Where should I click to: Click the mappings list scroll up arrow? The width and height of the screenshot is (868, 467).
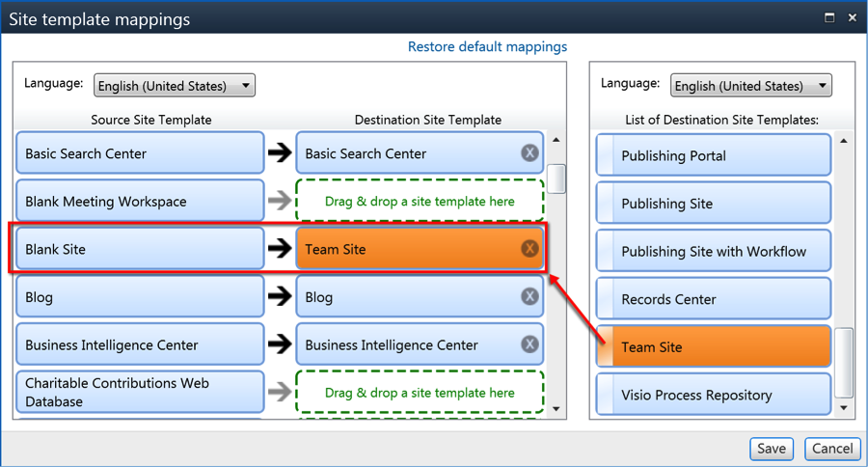click(x=556, y=140)
